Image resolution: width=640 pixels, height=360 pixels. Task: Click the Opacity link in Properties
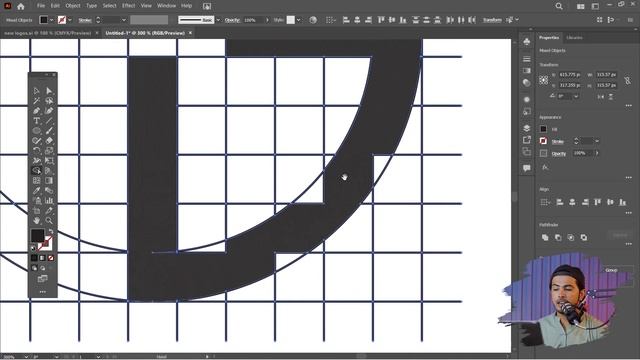[x=559, y=154]
